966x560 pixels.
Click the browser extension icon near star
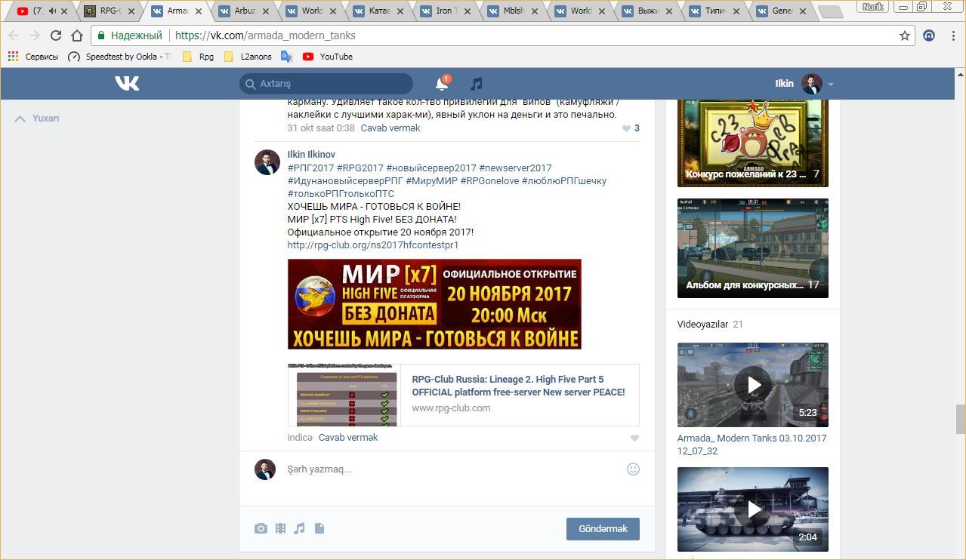click(x=930, y=35)
